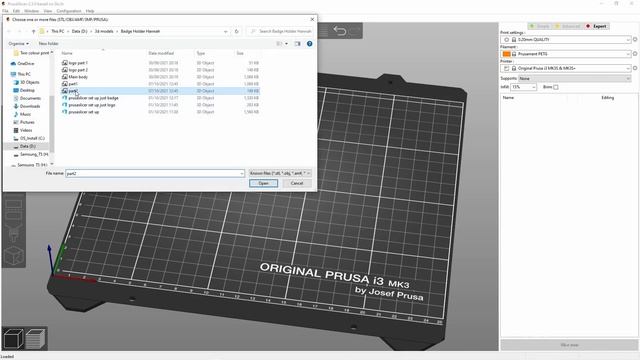Select the 'prusaslicer set up' file
640x360 pixels.
[83, 112]
